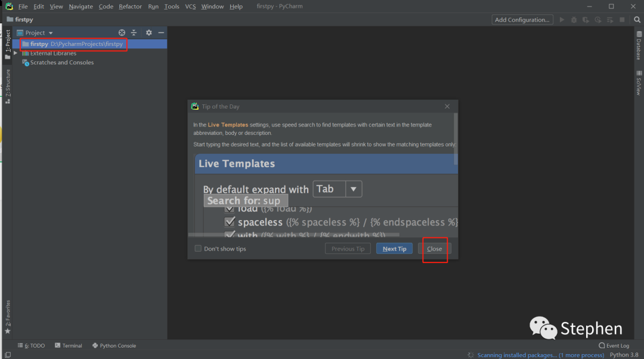Open the Tools menu
This screenshot has height=359, width=644.
(x=172, y=6)
